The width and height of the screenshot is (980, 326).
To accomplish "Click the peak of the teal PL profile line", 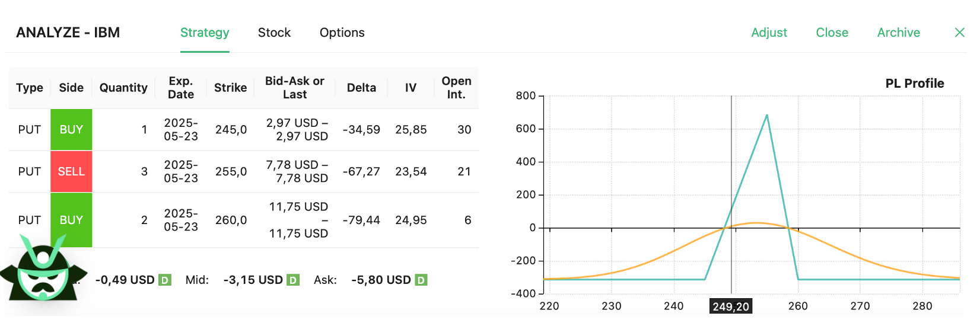I will pos(767,115).
